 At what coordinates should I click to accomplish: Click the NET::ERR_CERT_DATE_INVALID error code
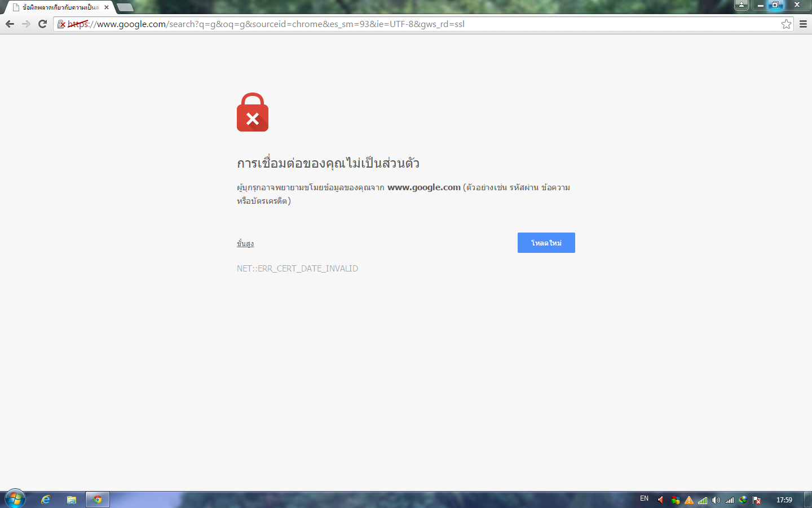[x=297, y=269]
